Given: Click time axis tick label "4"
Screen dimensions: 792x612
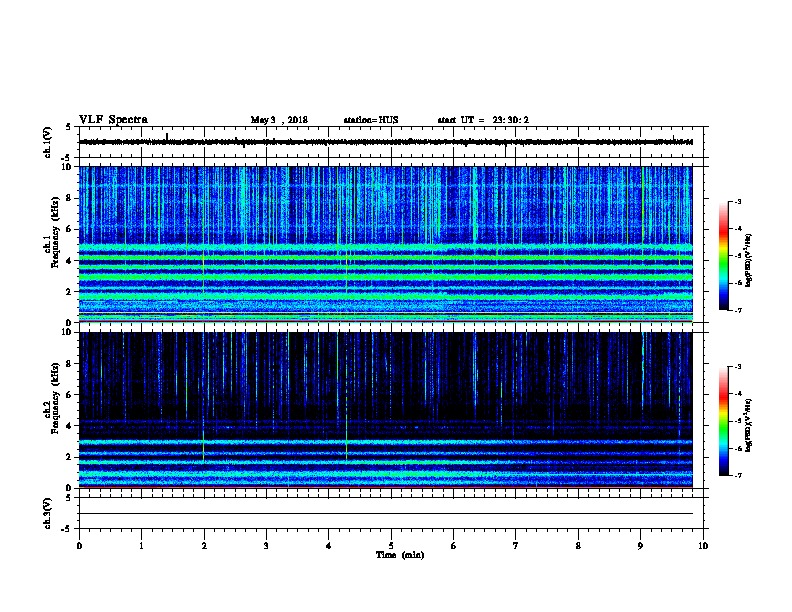Looking at the screenshot, I should [329, 546].
